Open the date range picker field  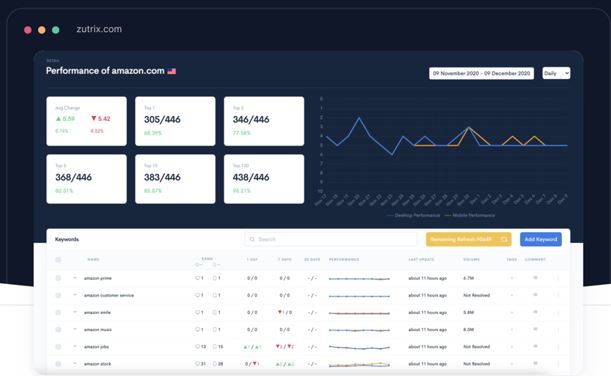click(x=481, y=73)
